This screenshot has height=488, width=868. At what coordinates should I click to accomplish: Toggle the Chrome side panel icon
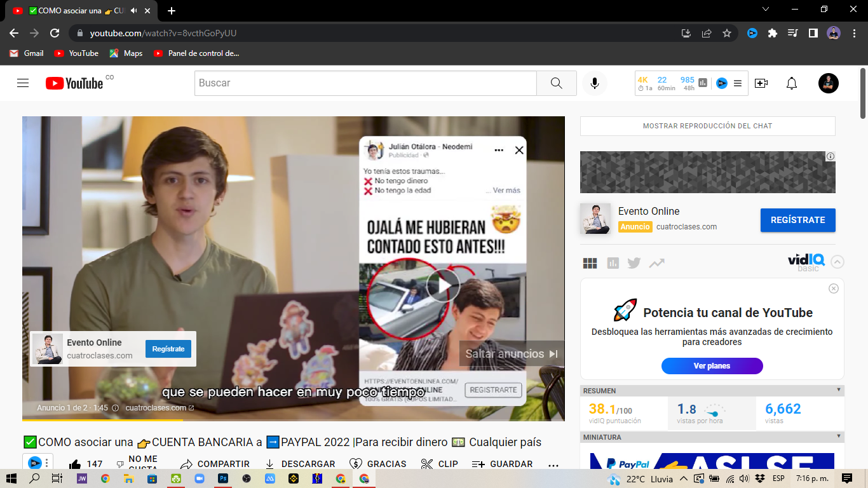[x=813, y=33]
